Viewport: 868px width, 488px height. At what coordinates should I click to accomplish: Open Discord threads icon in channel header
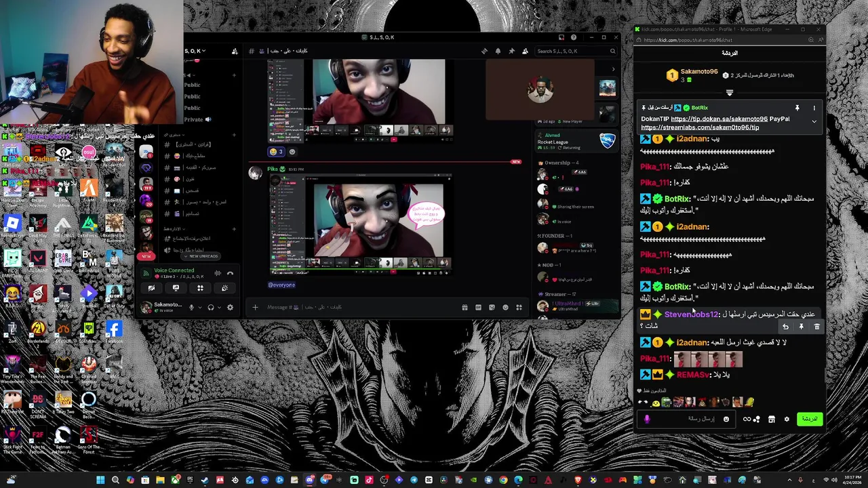[484, 51]
